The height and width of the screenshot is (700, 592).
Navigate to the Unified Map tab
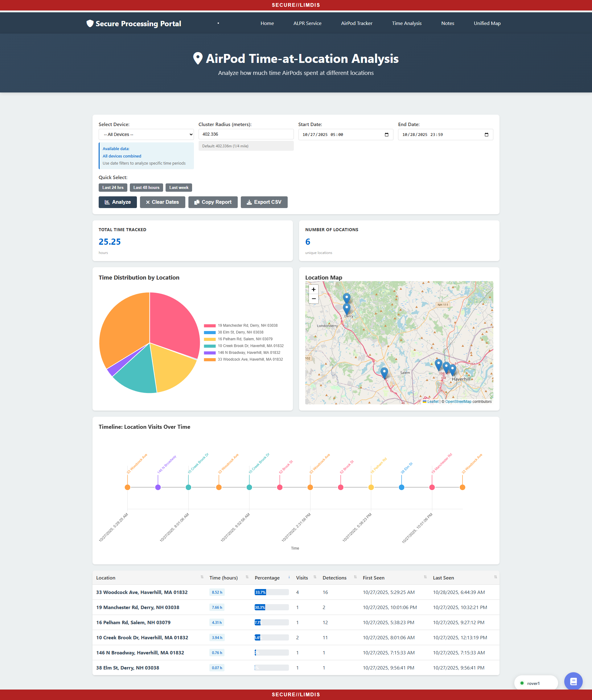487,23
